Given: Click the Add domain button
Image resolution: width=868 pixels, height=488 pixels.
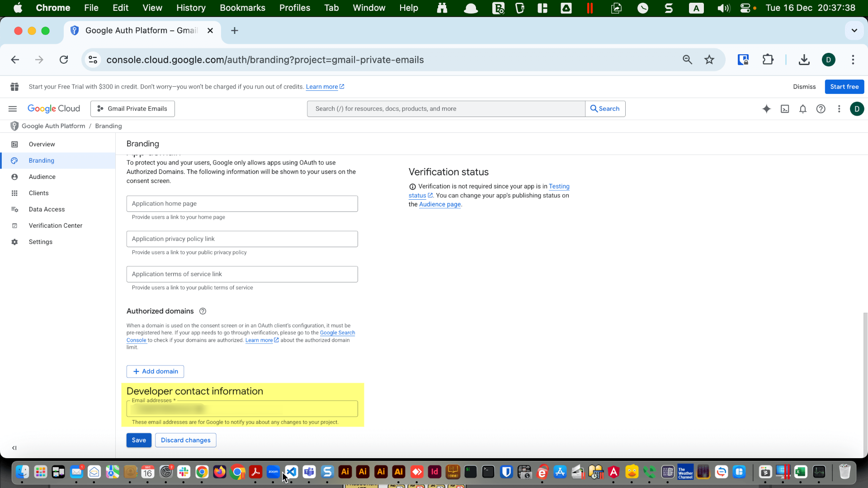Looking at the screenshot, I should (155, 371).
